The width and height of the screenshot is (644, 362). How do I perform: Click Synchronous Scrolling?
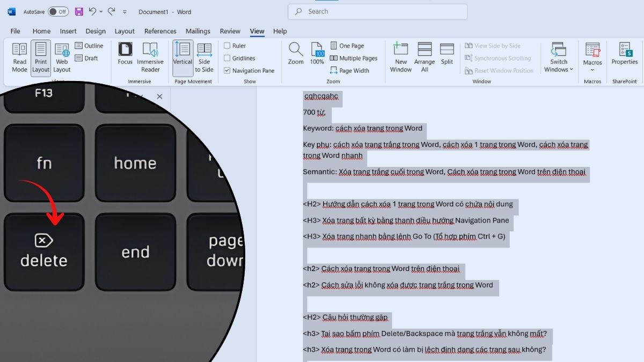pos(497,58)
